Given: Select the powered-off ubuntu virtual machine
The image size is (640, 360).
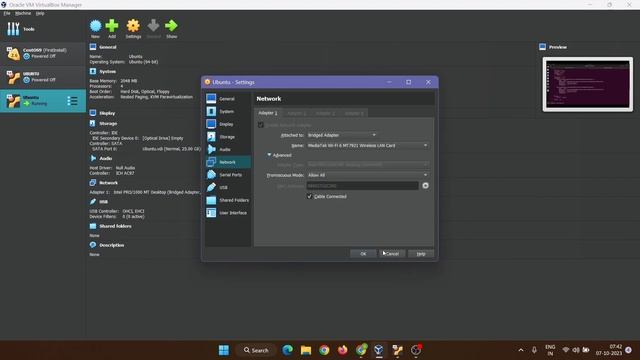Looking at the screenshot, I should pos(42,77).
